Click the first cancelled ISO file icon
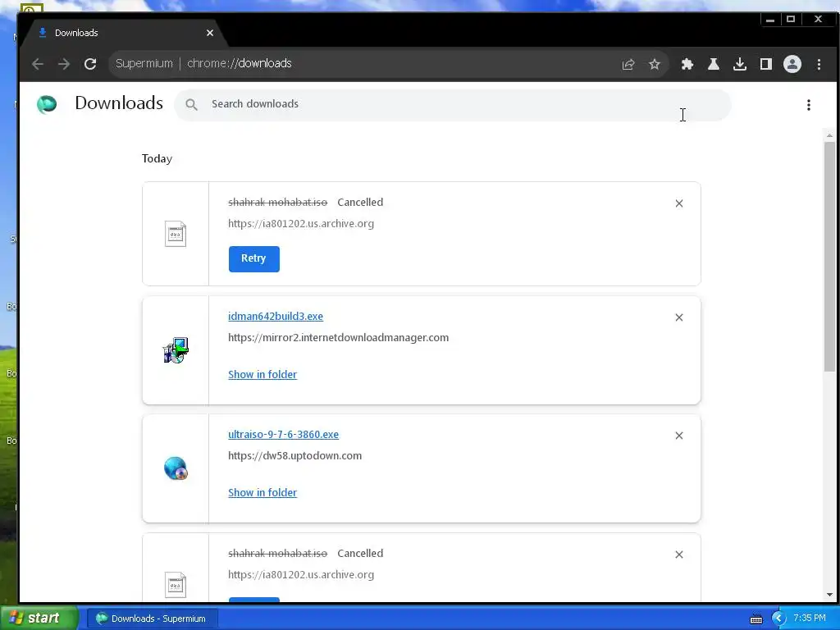Viewport: 840px width, 630px height. point(176,234)
